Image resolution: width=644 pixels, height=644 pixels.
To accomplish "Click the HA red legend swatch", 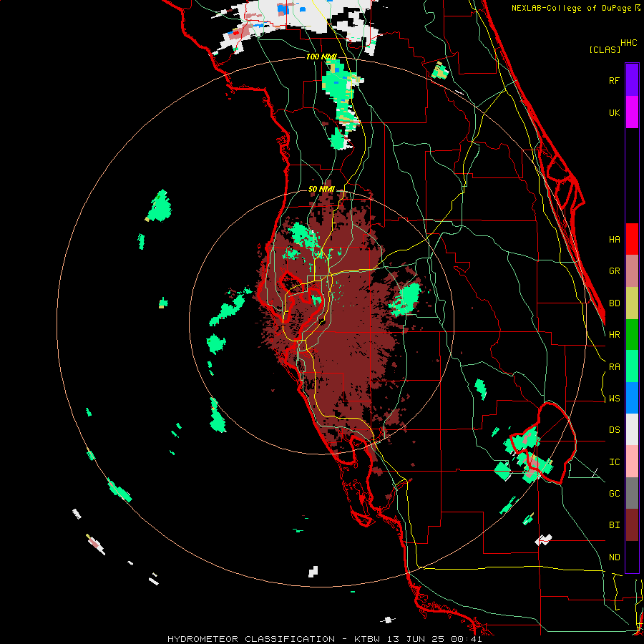I will (x=632, y=239).
